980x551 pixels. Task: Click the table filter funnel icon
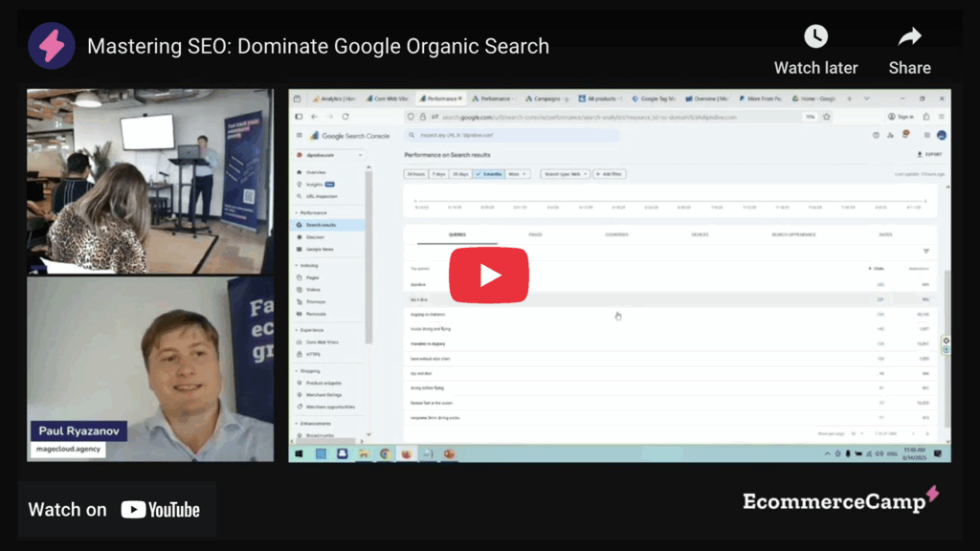coord(926,252)
